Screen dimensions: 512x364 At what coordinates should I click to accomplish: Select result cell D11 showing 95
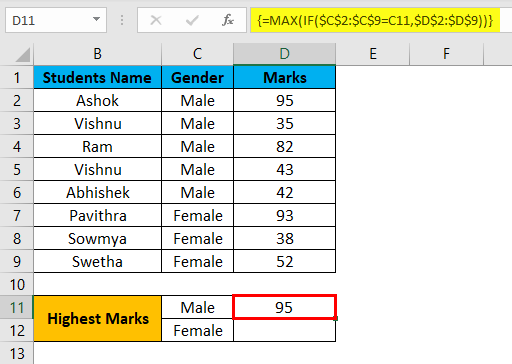[284, 307]
